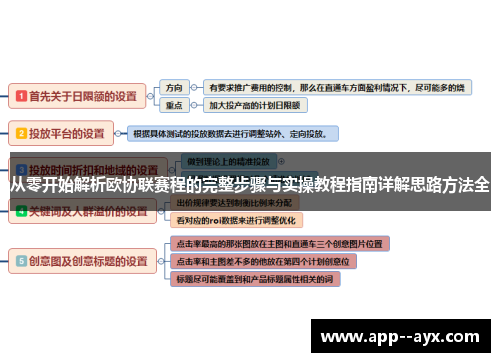Select the 出价规律要达到制衡比例来分配 node

pos(235,203)
